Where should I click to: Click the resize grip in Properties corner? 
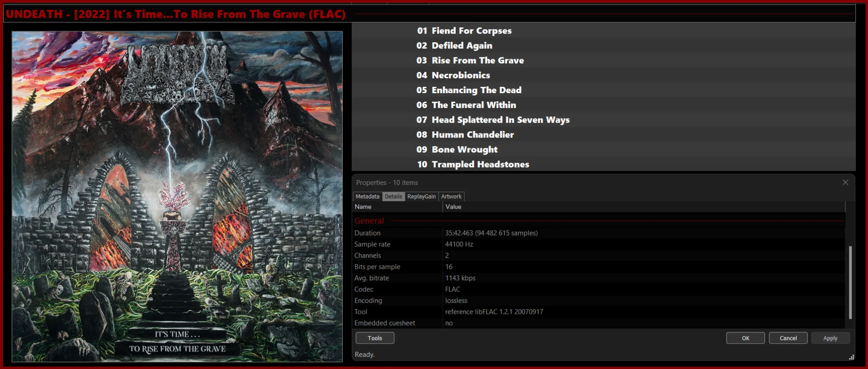[851, 357]
